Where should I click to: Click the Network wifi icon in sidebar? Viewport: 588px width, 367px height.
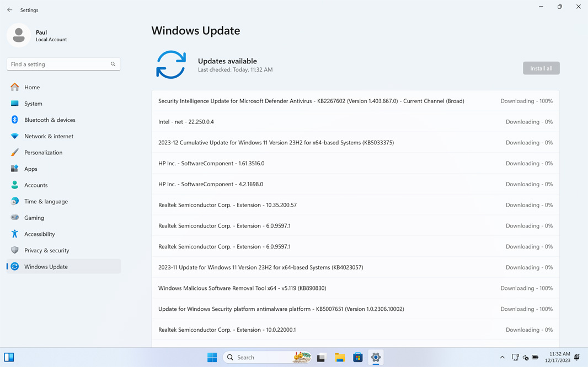click(15, 136)
